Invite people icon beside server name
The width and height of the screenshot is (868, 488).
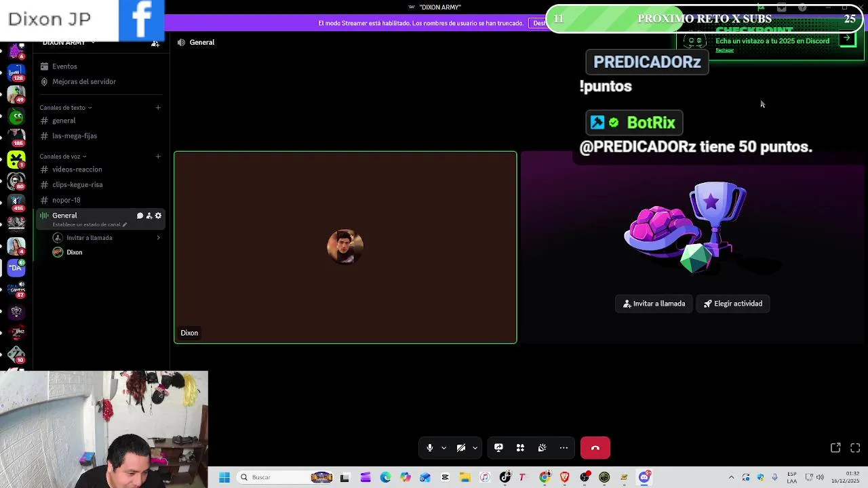(155, 43)
